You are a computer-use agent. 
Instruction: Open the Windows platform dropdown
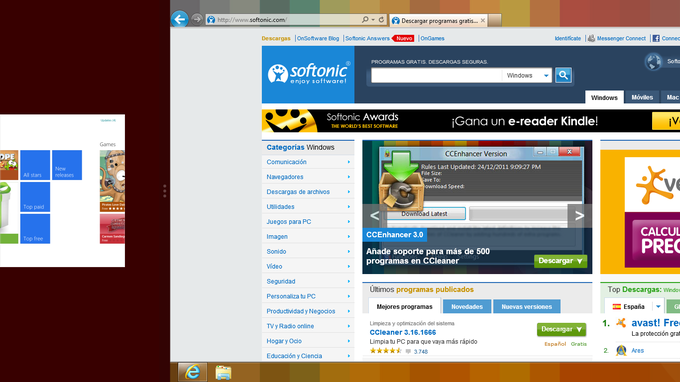coord(527,75)
